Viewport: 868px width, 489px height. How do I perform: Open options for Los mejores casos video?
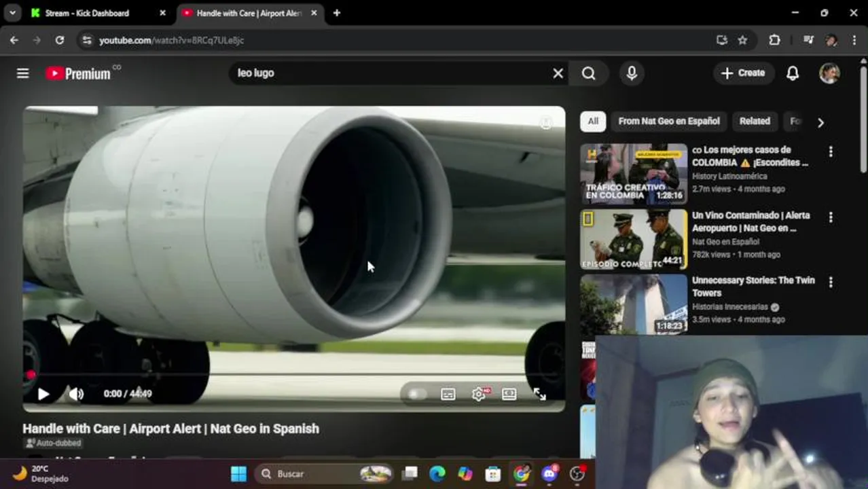tap(830, 151)
